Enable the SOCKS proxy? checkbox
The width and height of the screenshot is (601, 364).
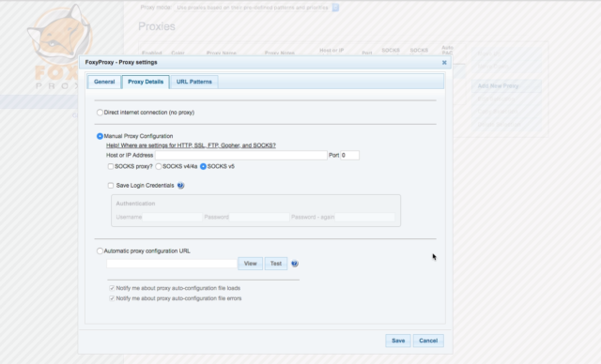tap(111, 166)
